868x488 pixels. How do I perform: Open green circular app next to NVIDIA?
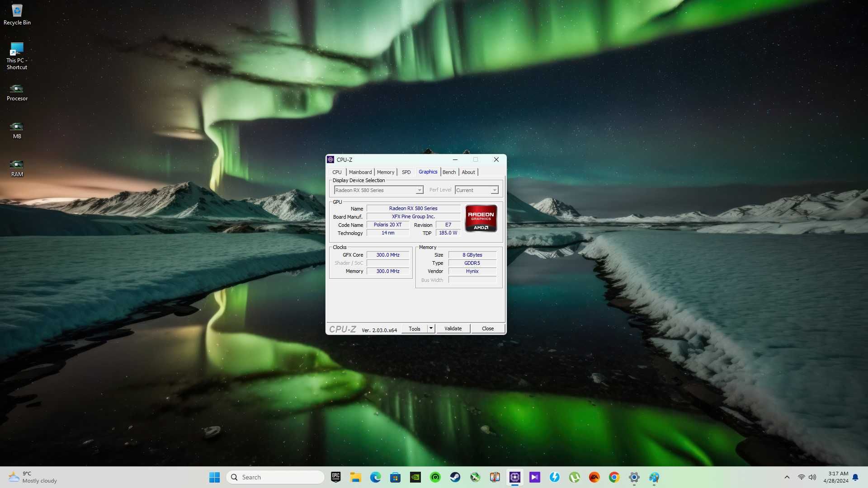(435, 477)
